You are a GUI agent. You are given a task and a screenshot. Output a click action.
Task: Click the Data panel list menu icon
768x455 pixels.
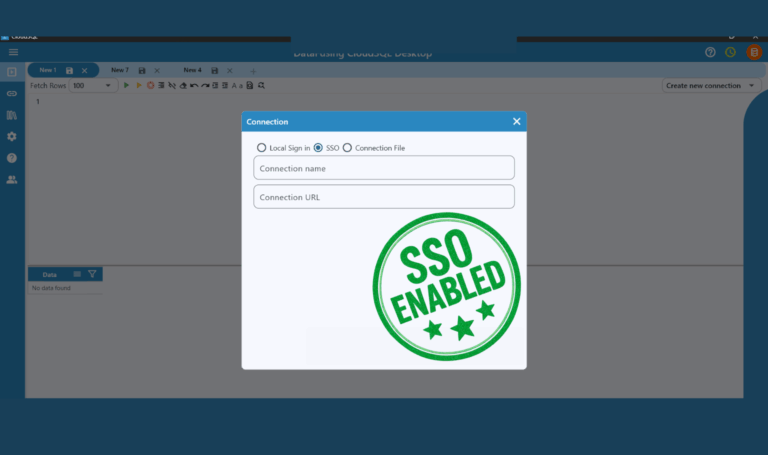point(77,274)
